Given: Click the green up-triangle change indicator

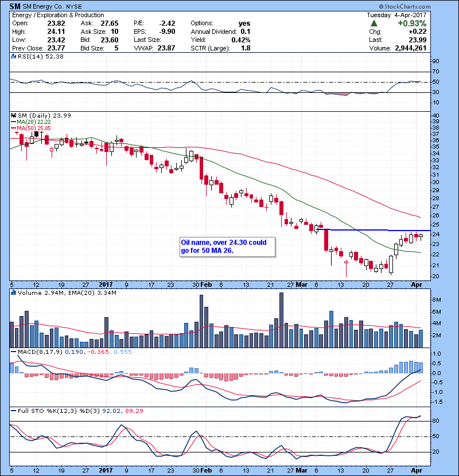Looking at the screenshot, I should (x=374, y=24).
